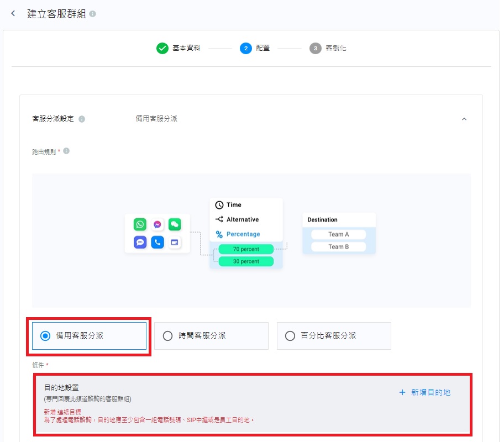This screenshot has width=504, height=442.
Task: Click 新增 連絡目標 red warning text
Action: coord(62,412)
